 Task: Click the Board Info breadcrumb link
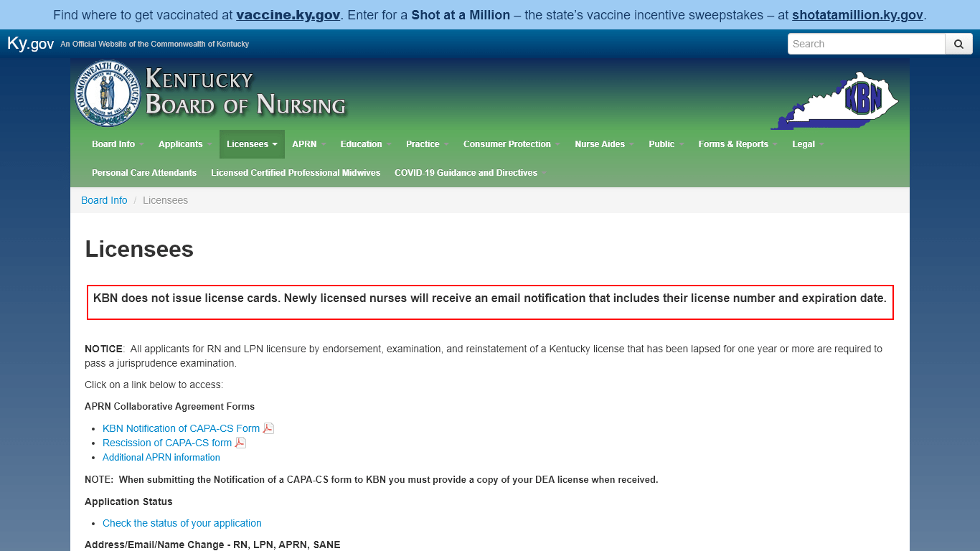click(x=104, y=200)
